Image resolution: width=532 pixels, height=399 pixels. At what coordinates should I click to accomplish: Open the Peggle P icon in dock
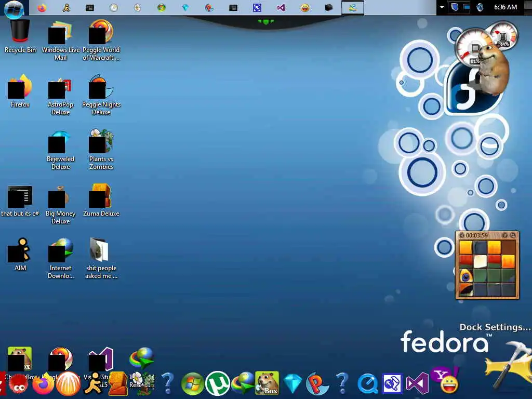click(317, 384)
